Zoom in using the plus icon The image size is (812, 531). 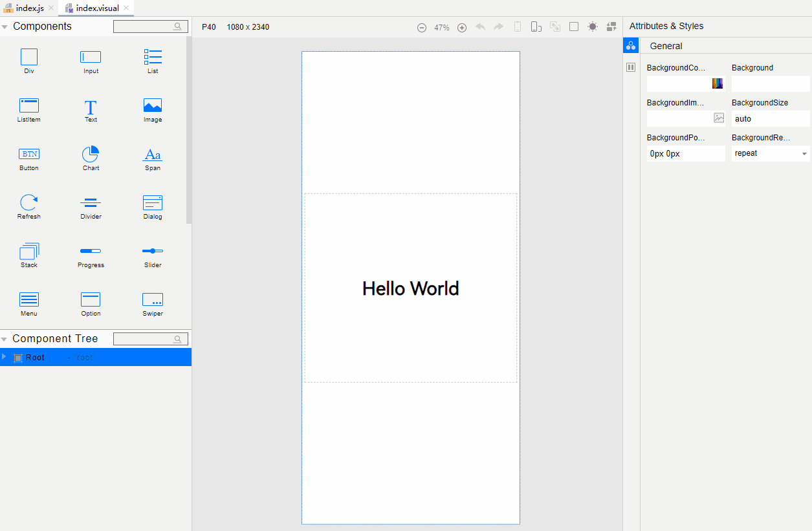pos(462,27)
